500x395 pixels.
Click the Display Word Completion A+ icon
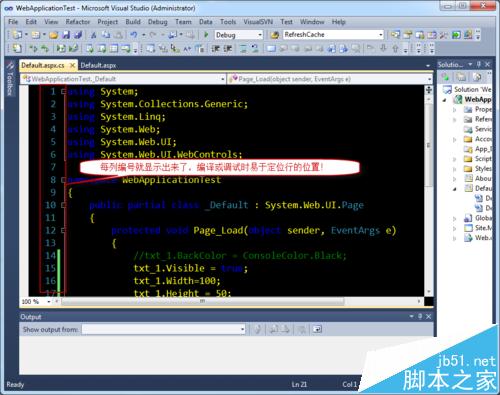tap(187, 49)
